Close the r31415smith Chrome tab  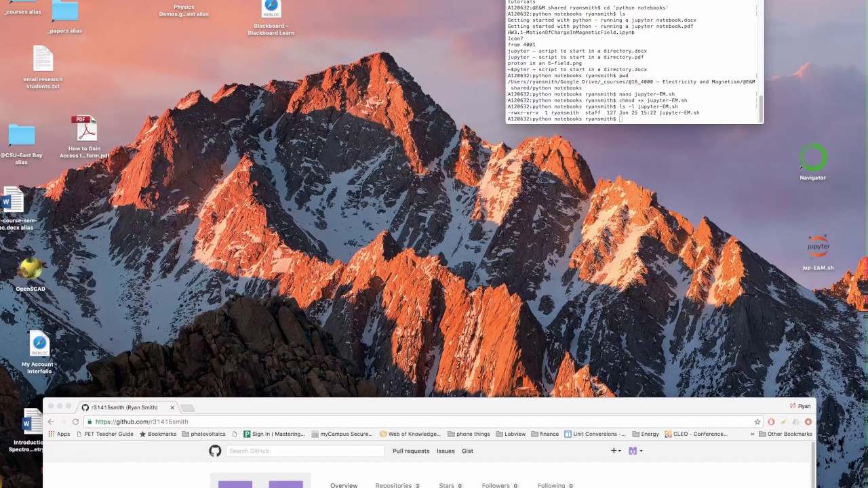click(172, 407)
